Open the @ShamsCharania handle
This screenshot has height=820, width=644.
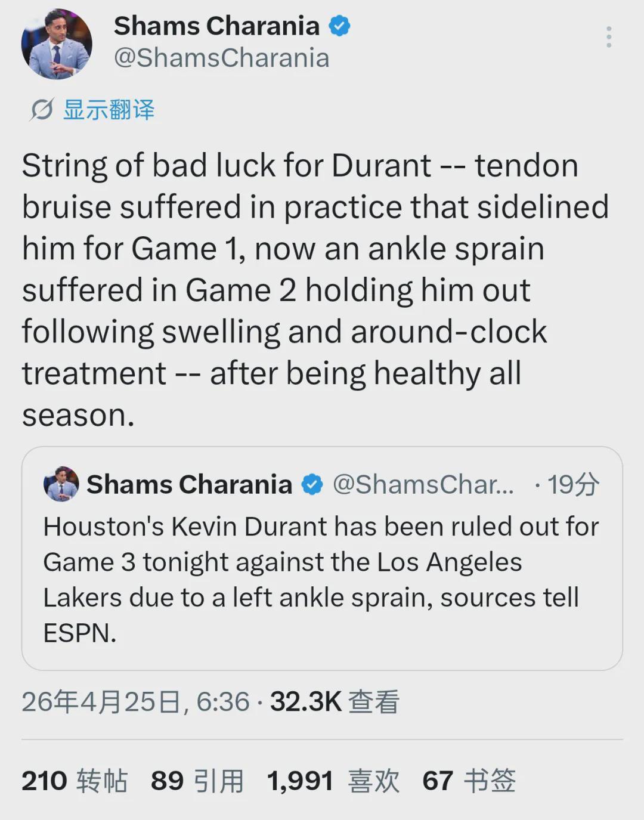click(221, 58)
